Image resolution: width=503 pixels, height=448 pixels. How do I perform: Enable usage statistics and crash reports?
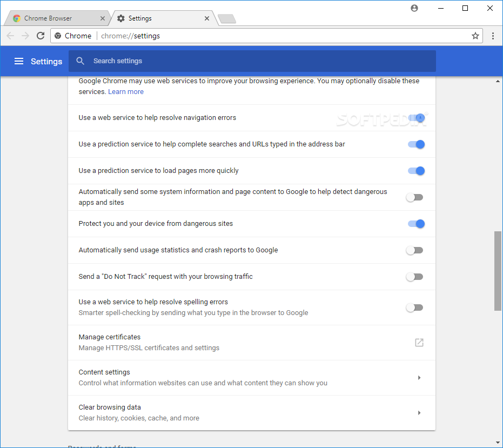tap(414, 250)
